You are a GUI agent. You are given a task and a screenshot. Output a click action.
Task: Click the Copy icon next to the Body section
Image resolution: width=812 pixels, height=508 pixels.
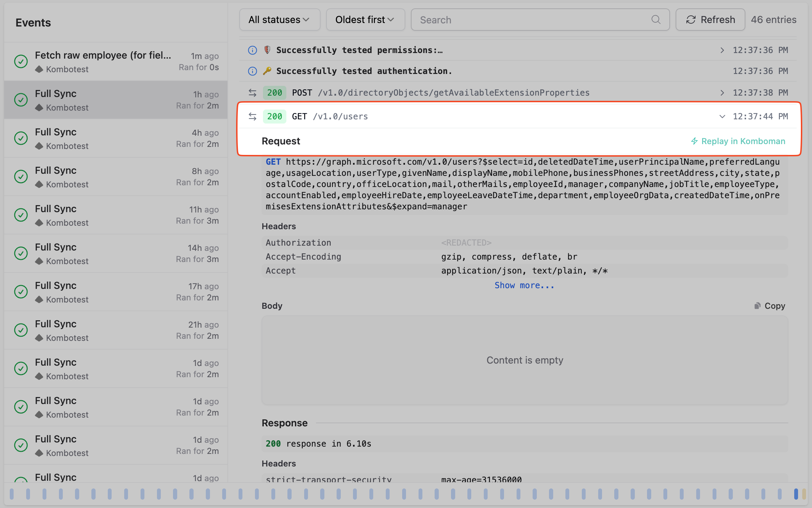[x=757, y=306]
